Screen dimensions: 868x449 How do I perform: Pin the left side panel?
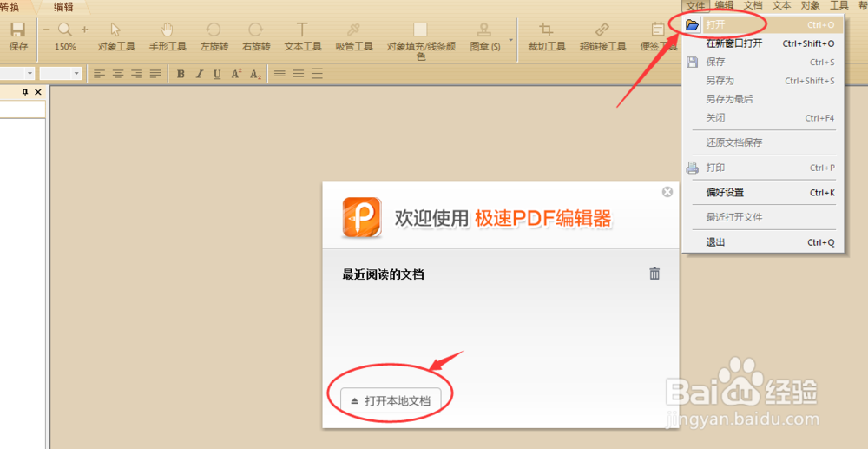point(25,92)
